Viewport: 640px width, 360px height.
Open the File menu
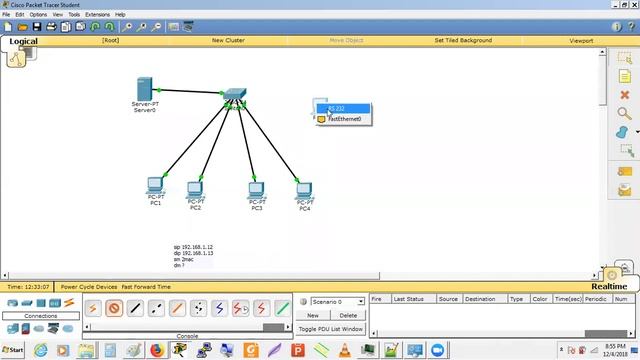6,14
